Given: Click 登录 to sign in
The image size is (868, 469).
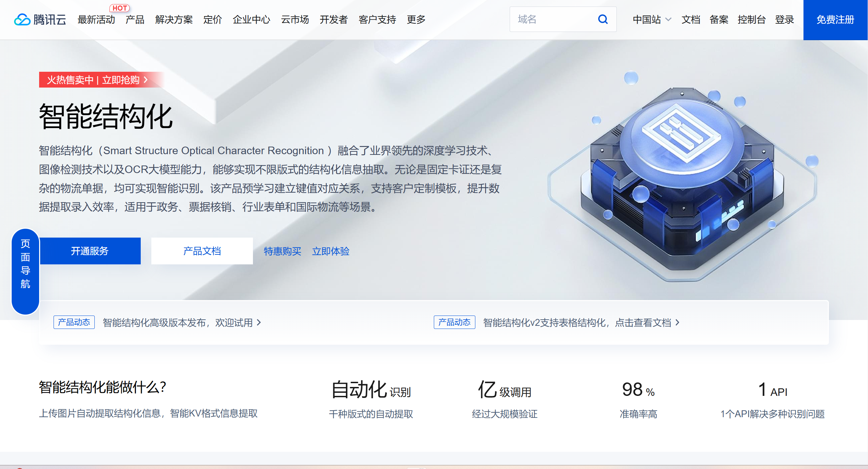Looking at the screenshot, I should [784, 20].
